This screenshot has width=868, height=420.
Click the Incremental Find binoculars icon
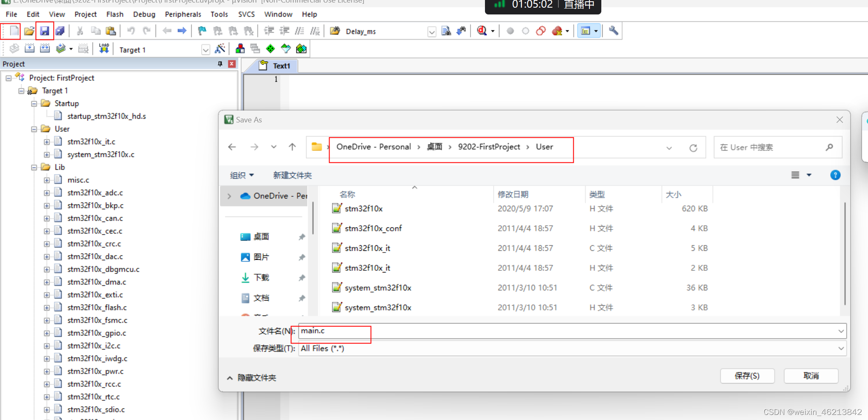click(x=461, y=31)
